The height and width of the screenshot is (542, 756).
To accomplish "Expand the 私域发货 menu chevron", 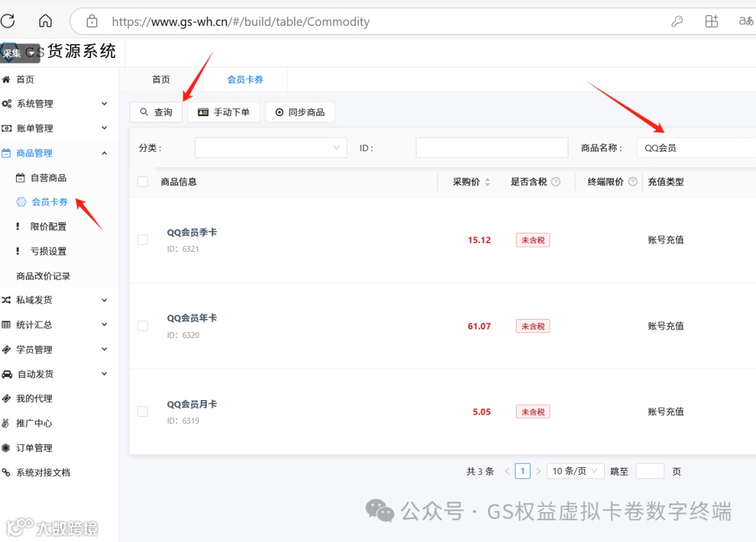I will pyautogui.click(x=104, y=300).
